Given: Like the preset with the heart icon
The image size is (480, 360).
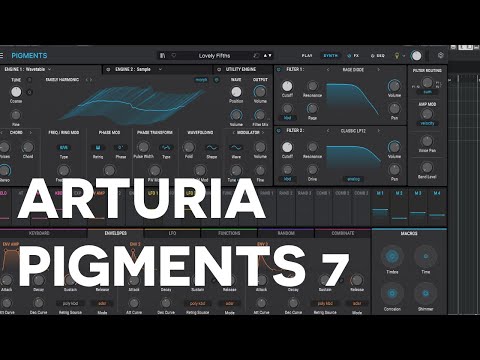Looking at the screenshot, I should [x=174, y=55].
